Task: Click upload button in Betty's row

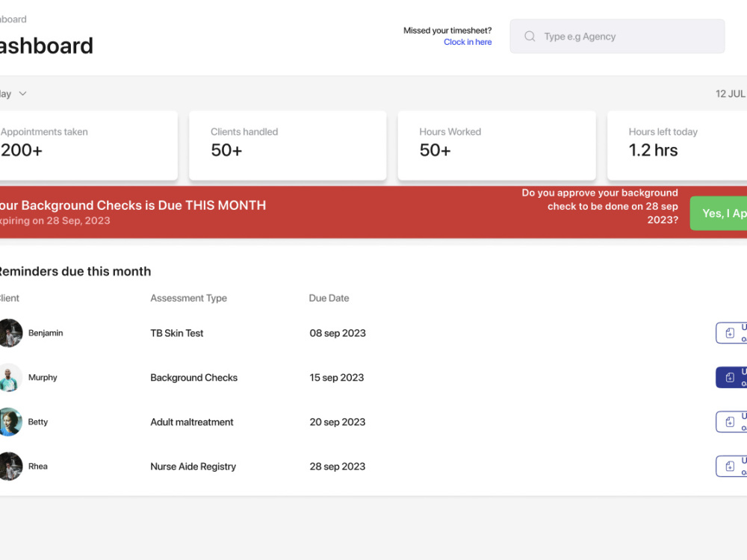Action: (x=731, y=422)
